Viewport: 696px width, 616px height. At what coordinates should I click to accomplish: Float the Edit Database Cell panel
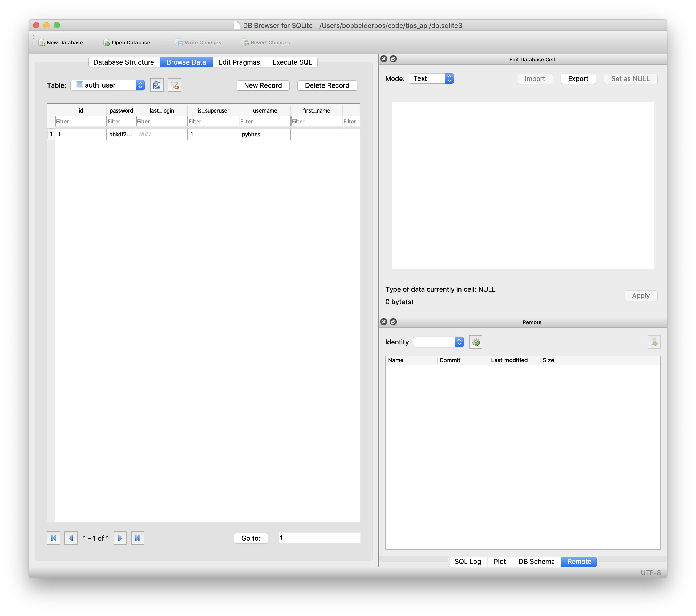tap(393, 59)
